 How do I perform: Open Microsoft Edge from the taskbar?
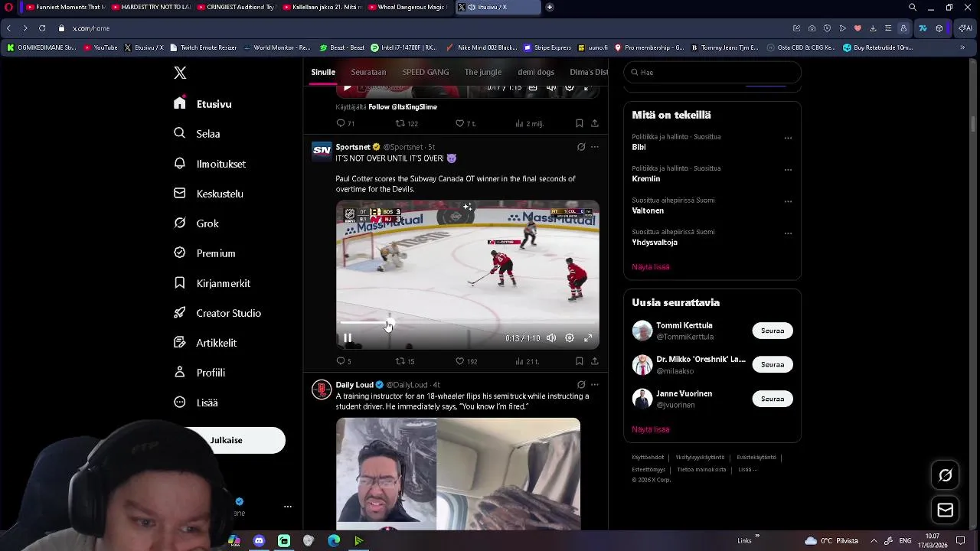(334, 541)
